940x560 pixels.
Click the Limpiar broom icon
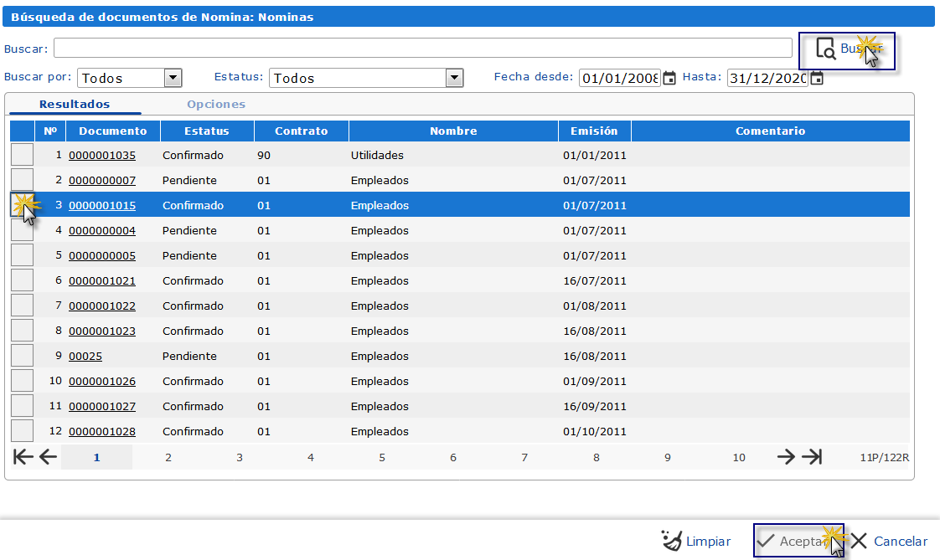pyautogui.click(x=672, y=541)
